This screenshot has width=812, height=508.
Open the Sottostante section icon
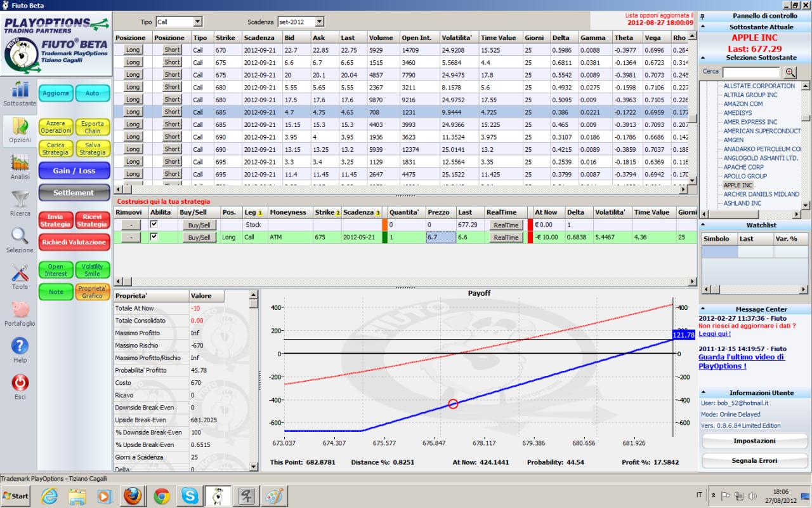pyautogui.click(x=19, y=89)
